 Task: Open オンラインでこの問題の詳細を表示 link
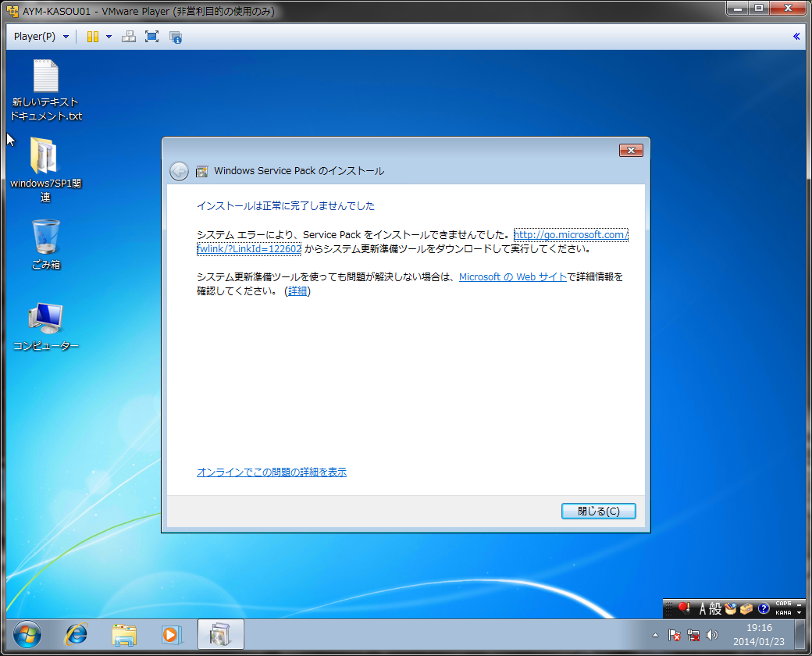tap(272, 472)
